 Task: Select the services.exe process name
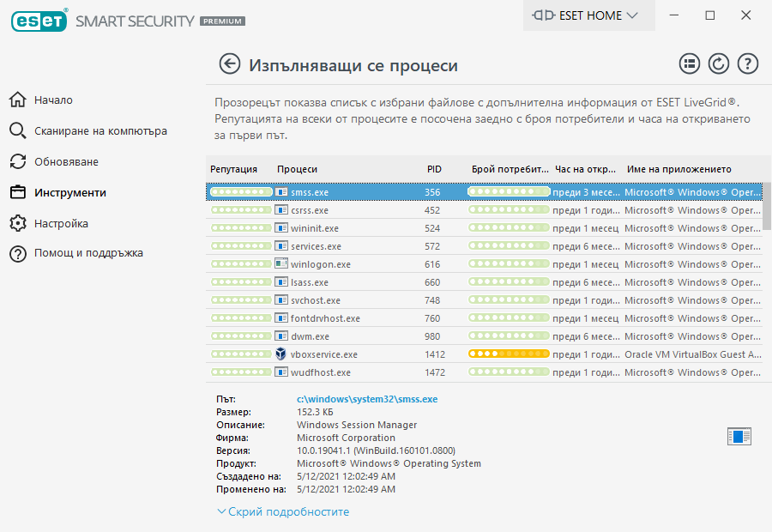[316, 246]
